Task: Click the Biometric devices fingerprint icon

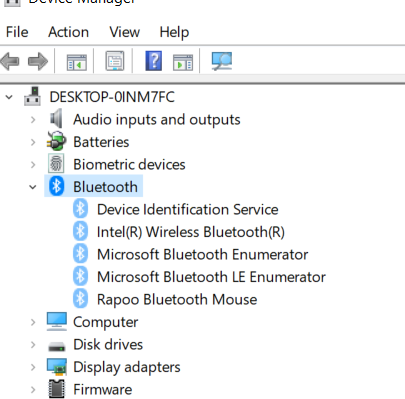Action: [x=56, y=163]
